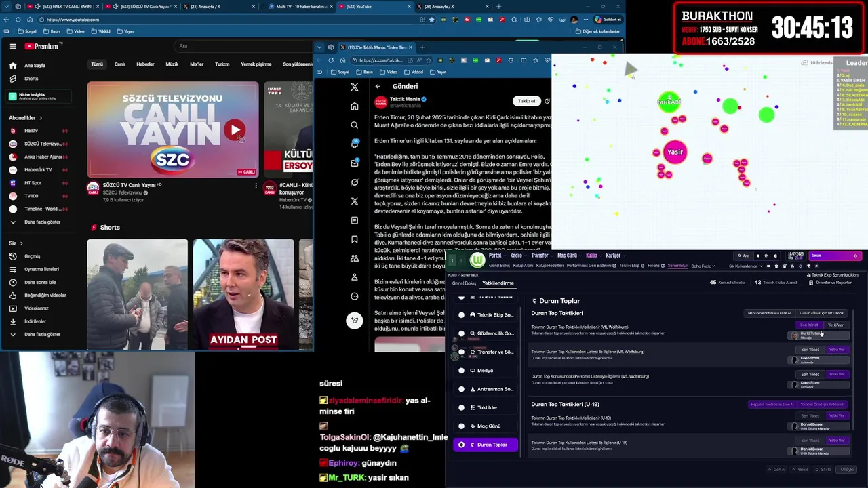The image size is (868, 488).
Task: Open the Kulüp Alanı submenu item
Action: tap(523, 266)
